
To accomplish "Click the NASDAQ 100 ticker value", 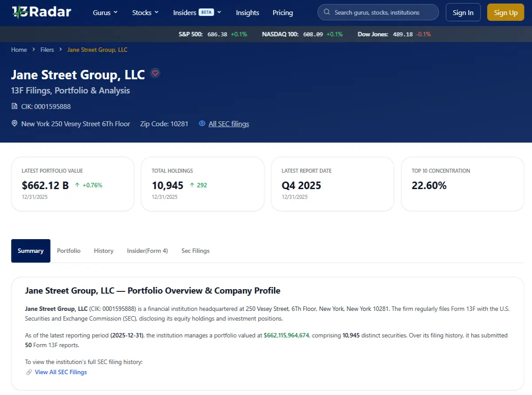I will point(313,34).
